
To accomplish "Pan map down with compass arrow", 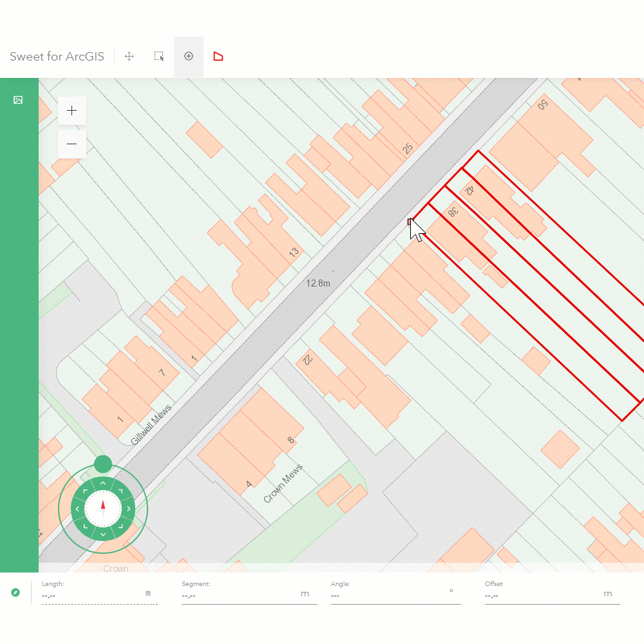I will (x=103, y=535).
